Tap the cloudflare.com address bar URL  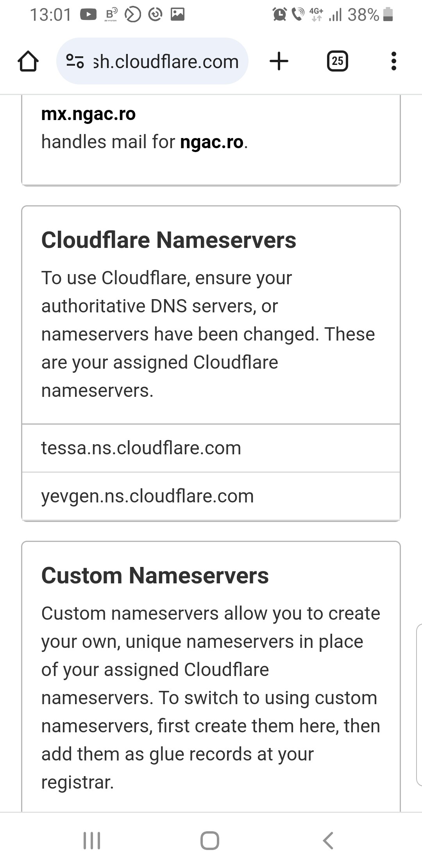(166, 61)
